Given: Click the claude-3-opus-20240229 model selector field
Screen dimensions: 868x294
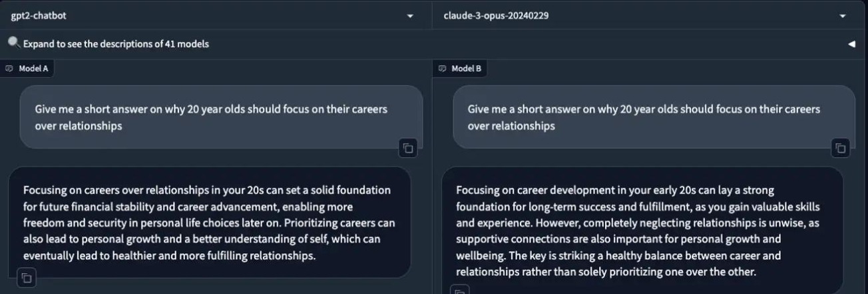Looking at the screenshot, I should (x=632, y=15).
